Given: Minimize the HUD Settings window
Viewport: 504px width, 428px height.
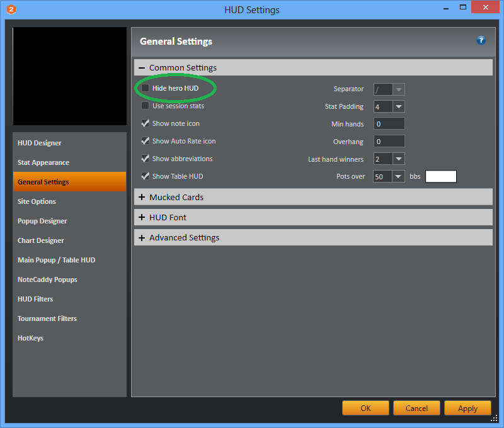Looking at the screenshot, I should (446, 8).
